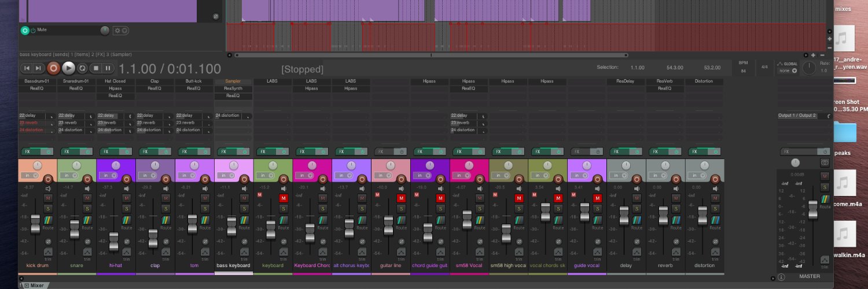Open ReaDelay plugin on delay track
Screen dimensions: 868x289
click(x=626, y=81)
